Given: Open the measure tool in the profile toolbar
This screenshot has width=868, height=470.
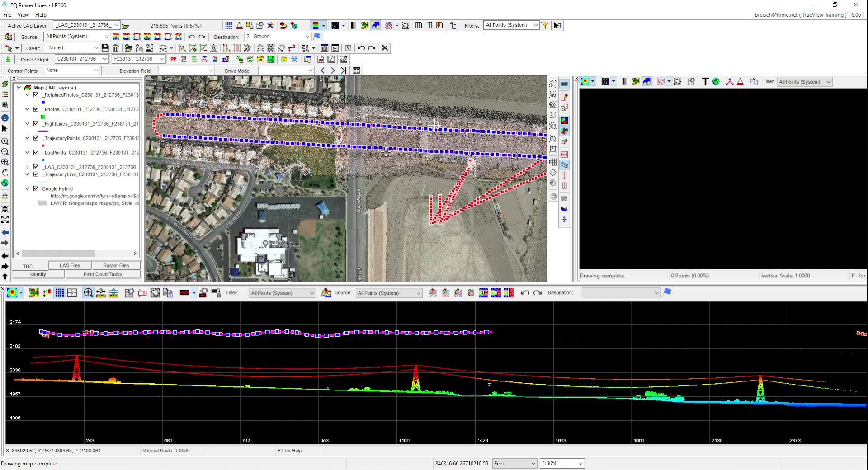Looking at the screenshot, I should (100, 293).
